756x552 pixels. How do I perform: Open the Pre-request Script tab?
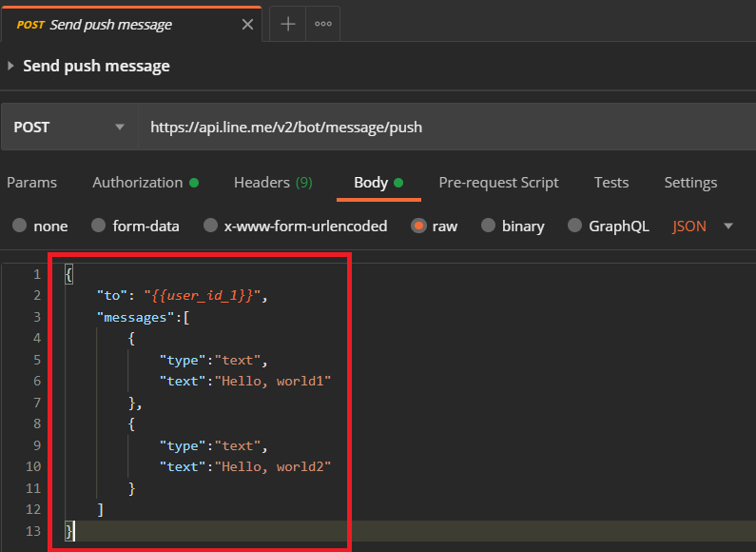(498, 183)
